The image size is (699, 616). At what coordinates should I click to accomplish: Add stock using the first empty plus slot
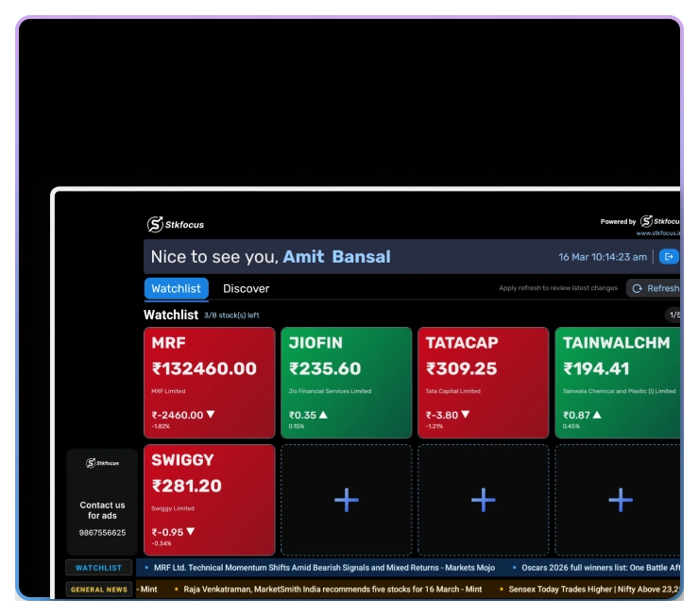(347, 500)
